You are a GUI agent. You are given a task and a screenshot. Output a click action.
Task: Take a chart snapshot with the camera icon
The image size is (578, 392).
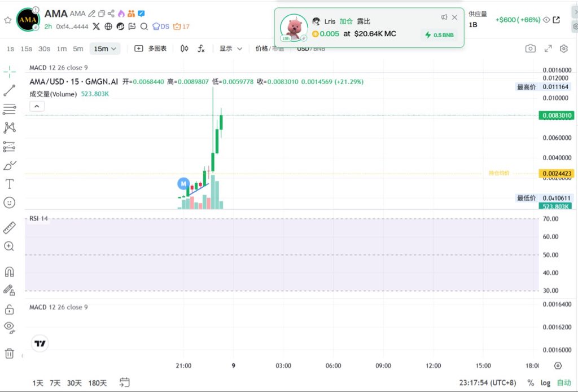point(530,49)
